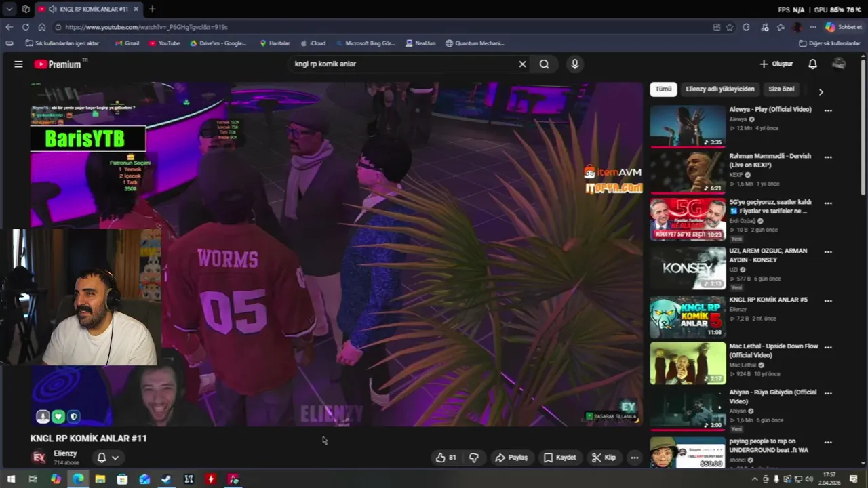The image size is (868, 488).
Task: Open the Elienzy channel avatar
Action: (x=39, y=457)
